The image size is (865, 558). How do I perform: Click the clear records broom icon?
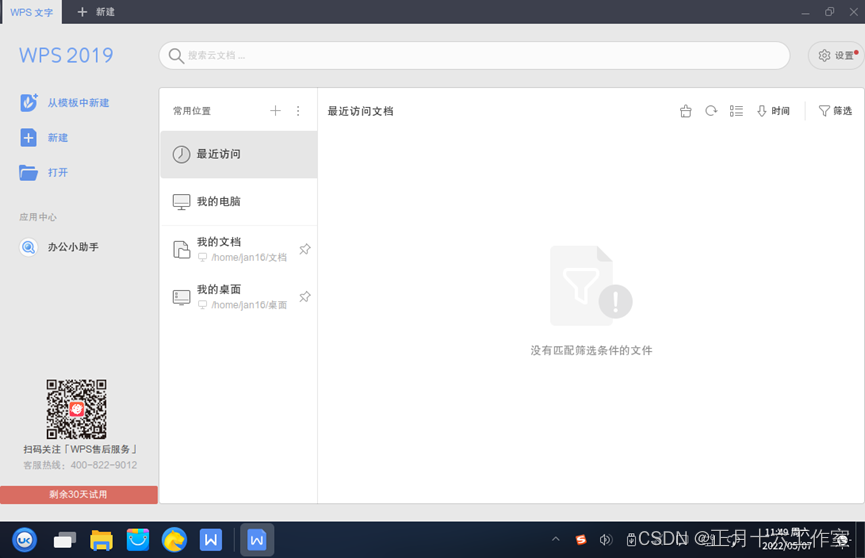[x=686, y=111]
